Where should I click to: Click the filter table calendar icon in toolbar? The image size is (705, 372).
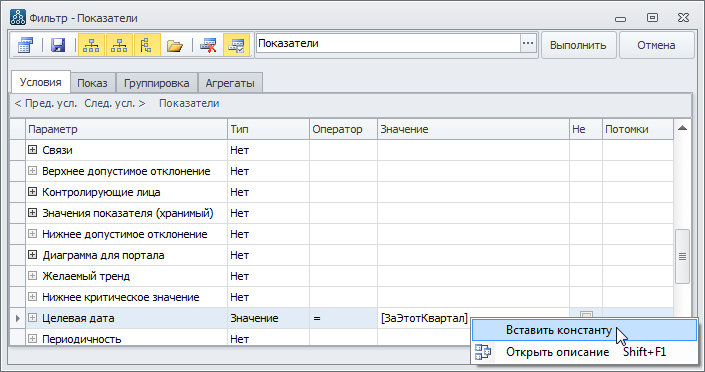pos(25,45)
